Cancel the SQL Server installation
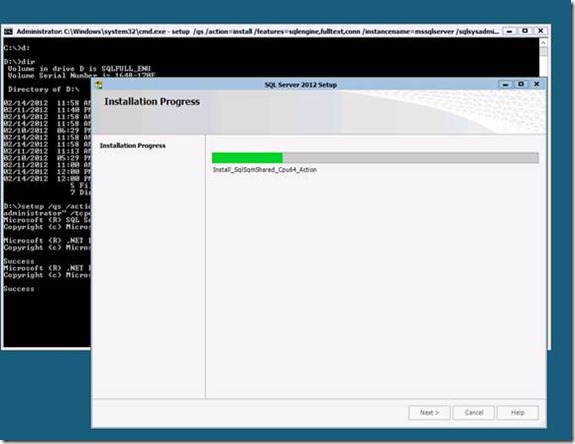Screen dimensions: 575x444 click(x=474, y=412)
